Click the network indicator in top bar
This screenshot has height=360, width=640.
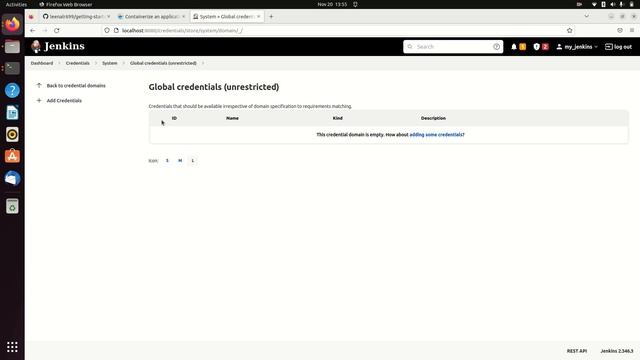[x=594, y=4]
